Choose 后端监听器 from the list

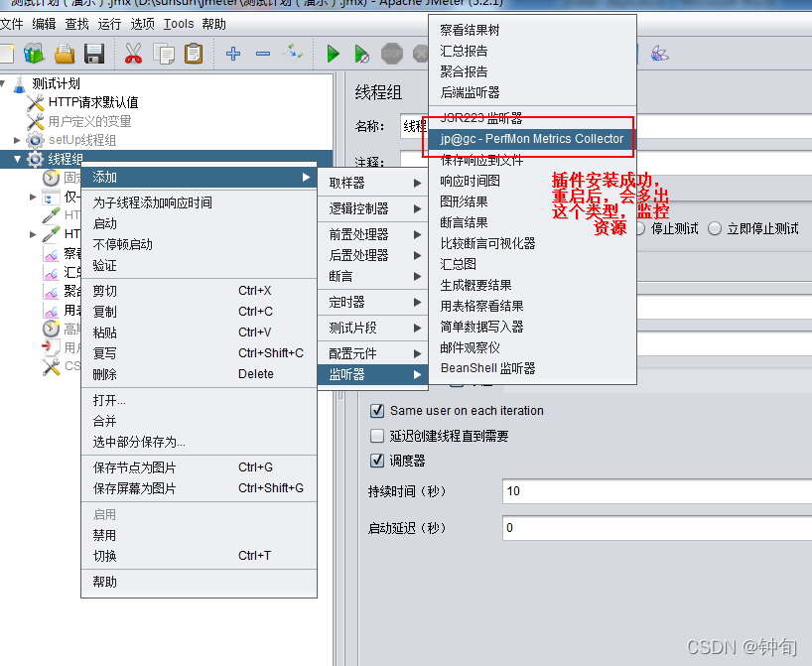[x=532, y=92]
